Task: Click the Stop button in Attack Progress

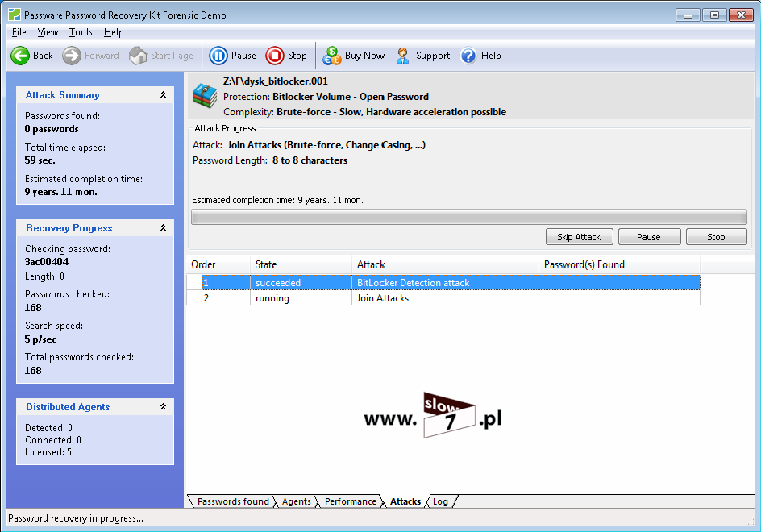Action: [x=716, y=237]
